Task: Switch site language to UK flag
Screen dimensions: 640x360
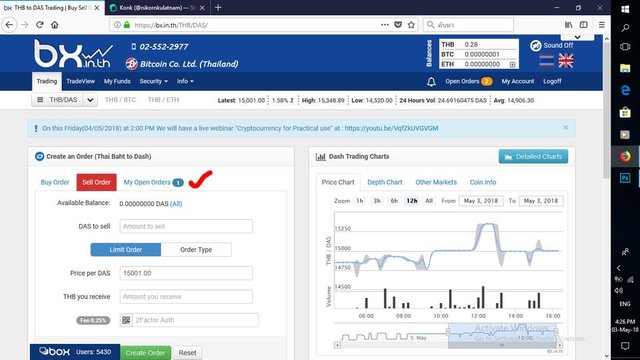Action: coord(566,61)
